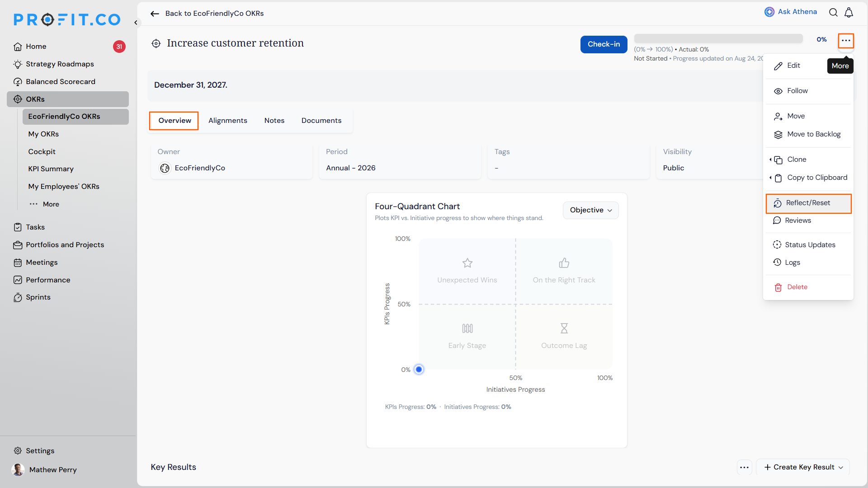Click the back arrow to EcoFriendlyCo OKRs
This screenshot has width=868, height=488.
[155, 14]
